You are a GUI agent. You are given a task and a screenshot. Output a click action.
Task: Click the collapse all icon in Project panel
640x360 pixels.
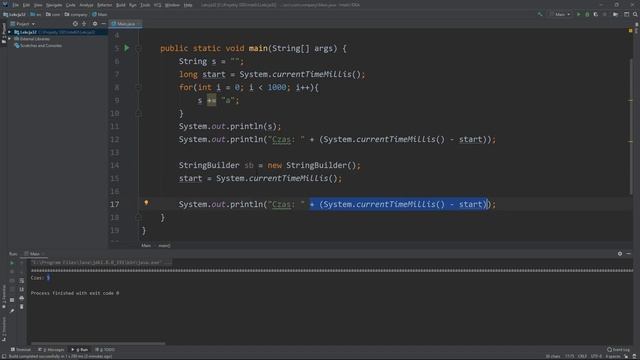coord(84,24)
